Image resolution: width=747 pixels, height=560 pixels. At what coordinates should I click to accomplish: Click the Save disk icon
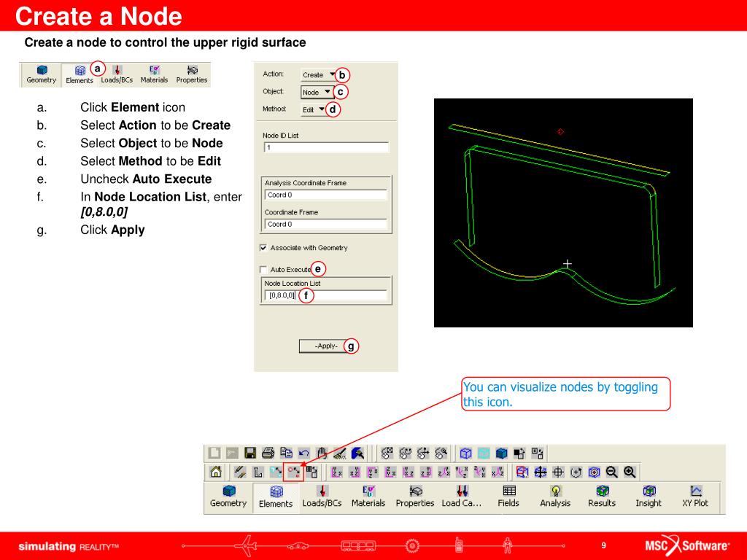click(250, 453)
